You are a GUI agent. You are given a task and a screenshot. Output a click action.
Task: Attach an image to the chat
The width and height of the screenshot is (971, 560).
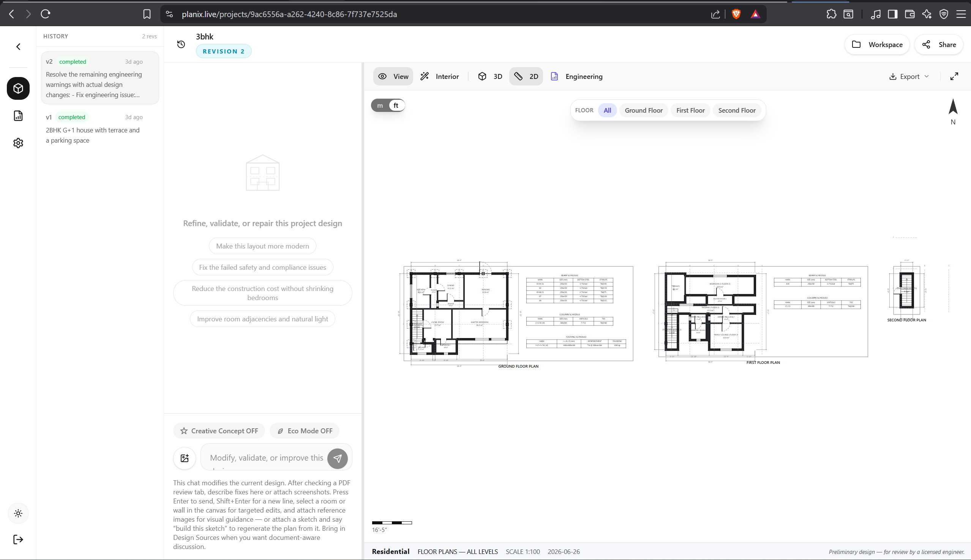point(185,458)
